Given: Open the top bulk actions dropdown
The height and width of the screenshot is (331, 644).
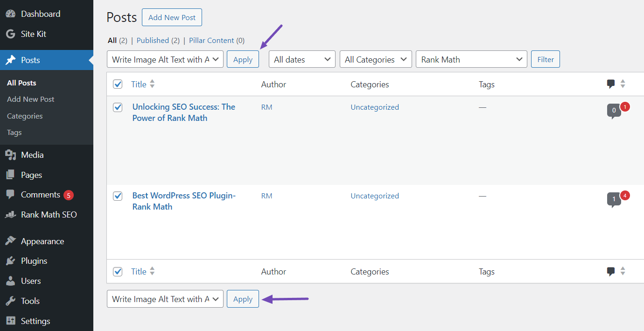Looking at the screenshot, I should click(x=165, y=59).
